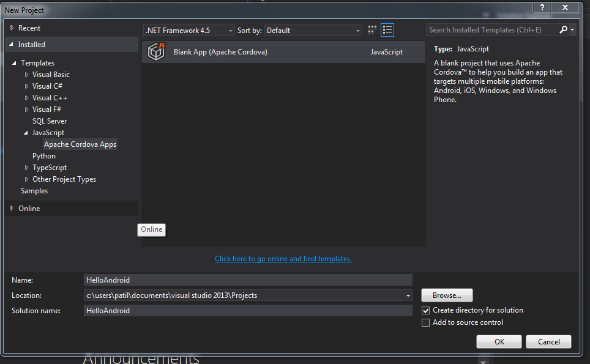
Task: Select Blank App (Apache Cordova) template
Action: (x=284, y=52)
